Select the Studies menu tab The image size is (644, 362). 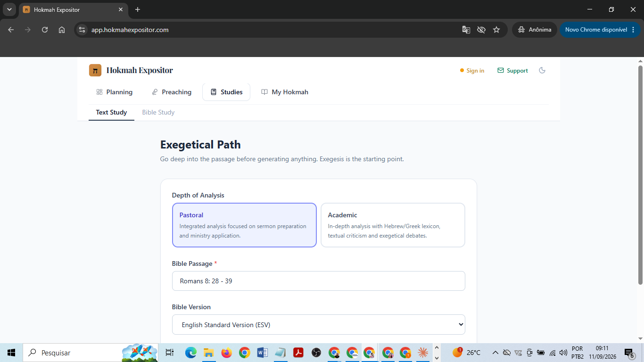click(226, 92)
